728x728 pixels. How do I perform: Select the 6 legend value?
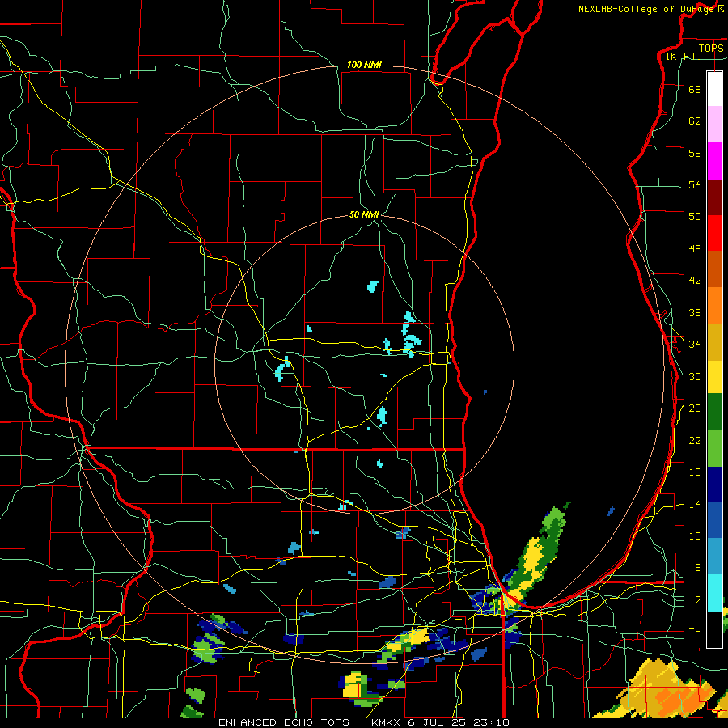click(697, 568)
